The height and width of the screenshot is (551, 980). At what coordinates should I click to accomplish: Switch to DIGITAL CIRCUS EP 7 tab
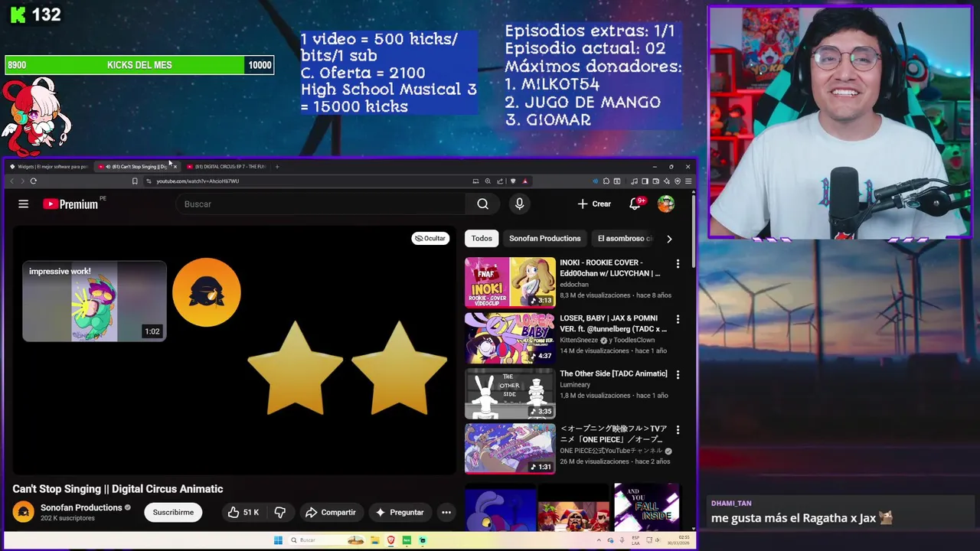point(227,166)
